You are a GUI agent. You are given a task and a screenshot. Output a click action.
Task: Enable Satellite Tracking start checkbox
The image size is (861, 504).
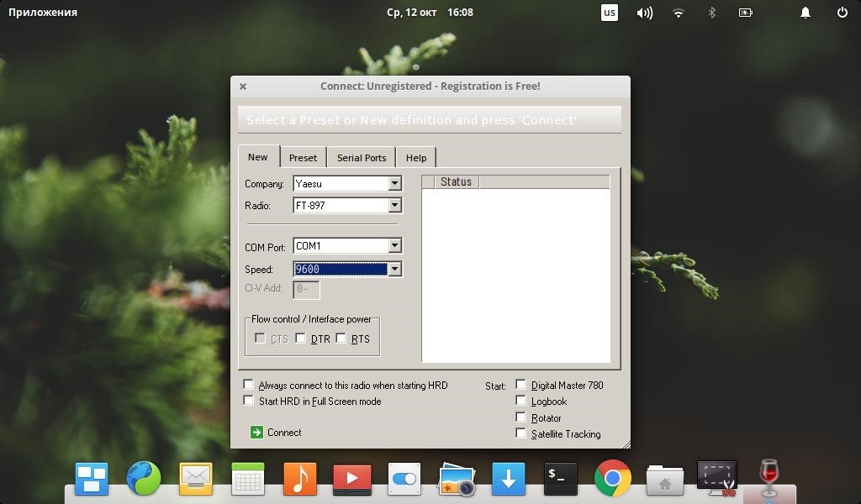[520, 433]
